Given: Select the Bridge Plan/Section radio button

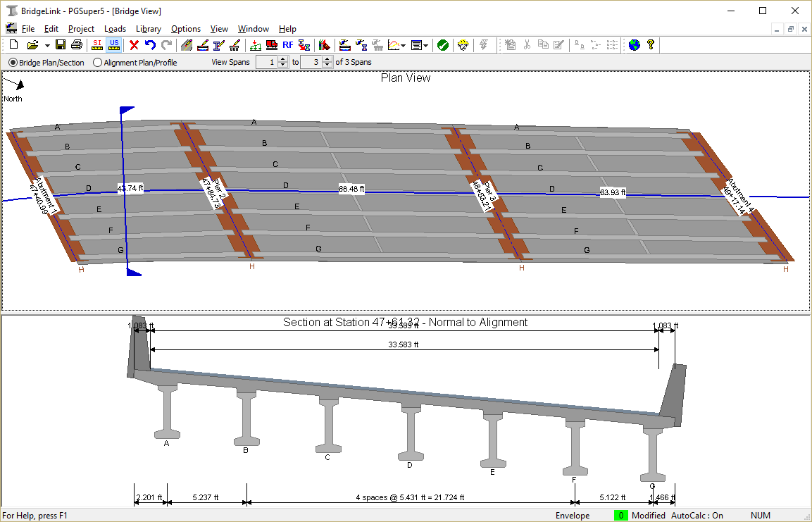Looking at the screenshot, I should coord(12,62).
